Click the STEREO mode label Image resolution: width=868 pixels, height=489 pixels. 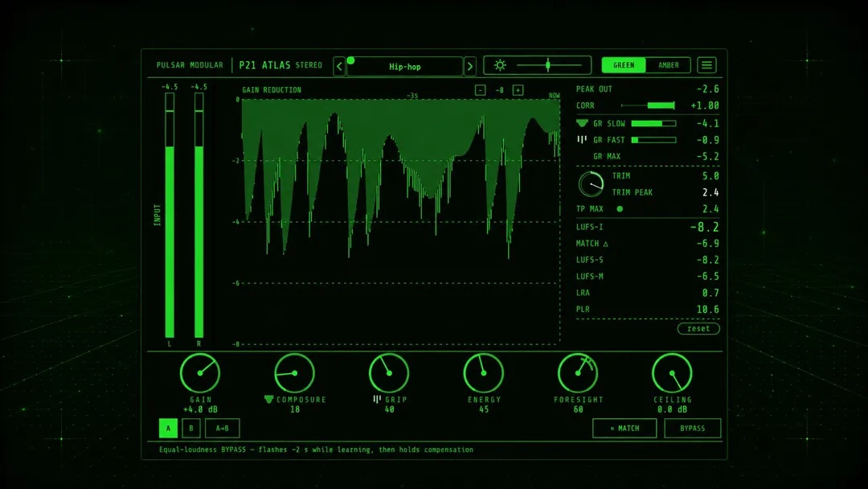coord(309,65)
